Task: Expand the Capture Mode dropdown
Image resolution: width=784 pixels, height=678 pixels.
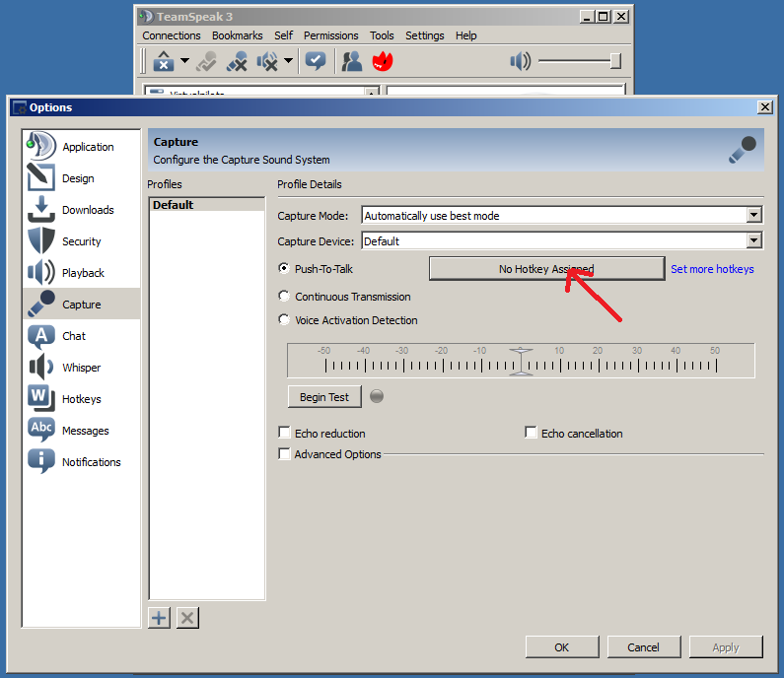Action: click(754, 216)
